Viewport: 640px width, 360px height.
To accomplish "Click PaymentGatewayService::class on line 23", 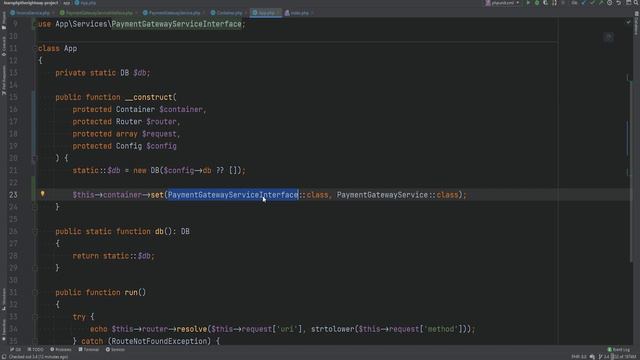I will 397,195.
